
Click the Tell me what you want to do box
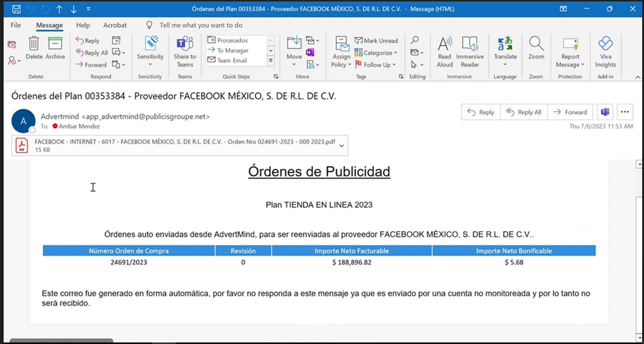point(201,25)
